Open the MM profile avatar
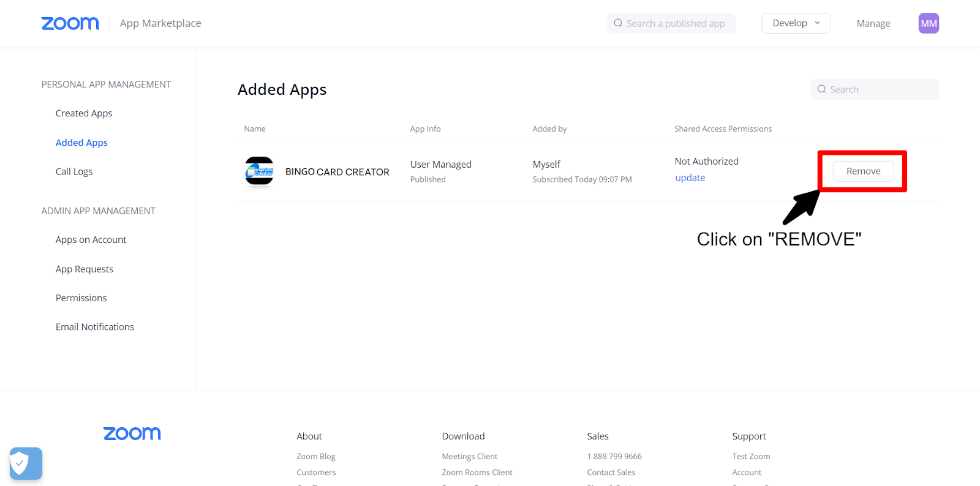The width and height of the screenshot is (980, 486). point(929,23)
